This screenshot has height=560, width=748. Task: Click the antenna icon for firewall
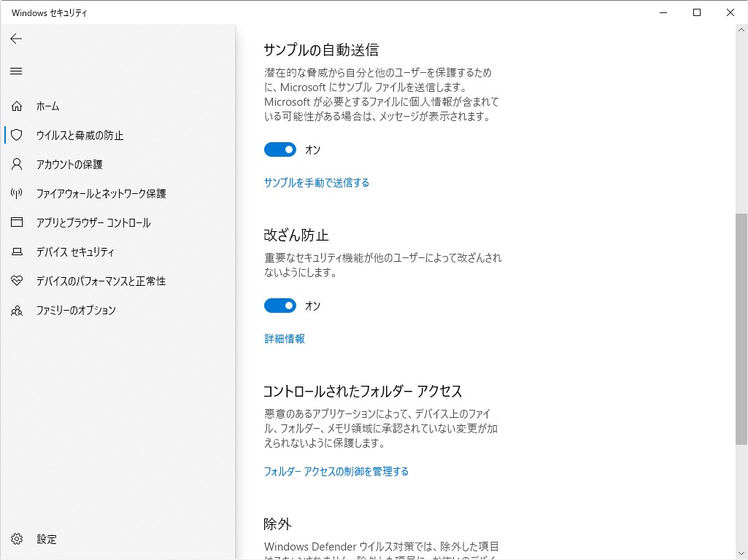point(17,193)
